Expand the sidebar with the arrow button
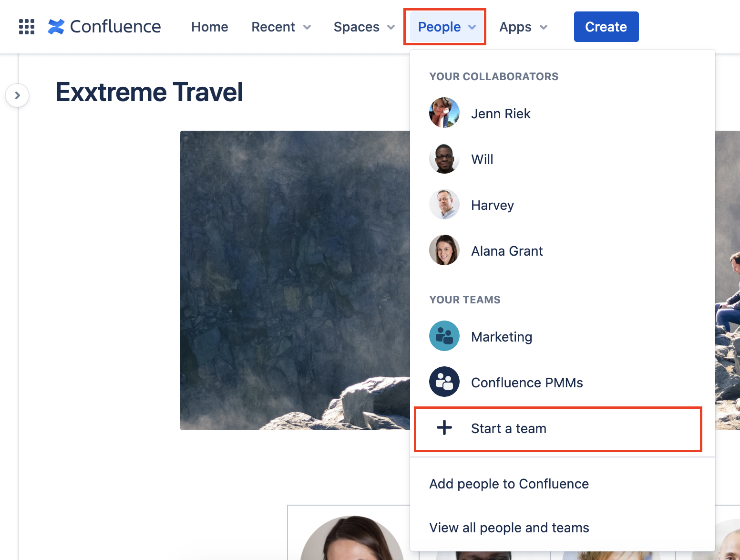 (x=17, y=95)
